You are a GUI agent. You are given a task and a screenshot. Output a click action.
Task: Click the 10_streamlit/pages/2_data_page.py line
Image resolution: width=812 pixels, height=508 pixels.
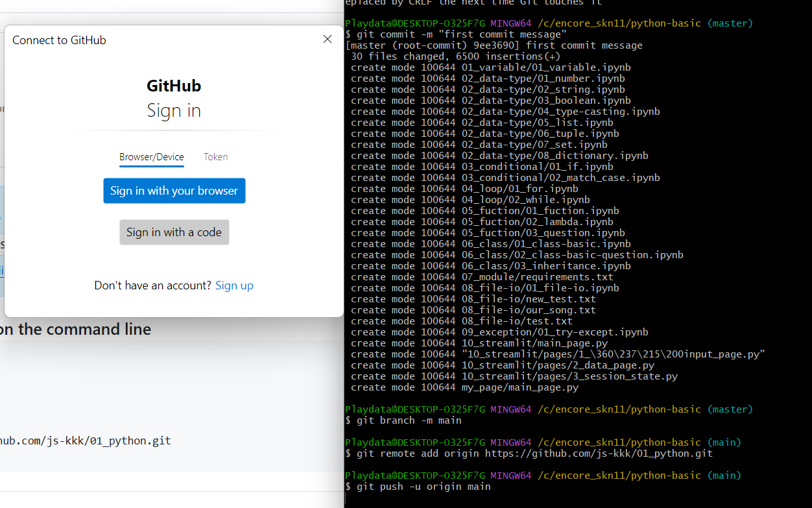pos(503,365)
